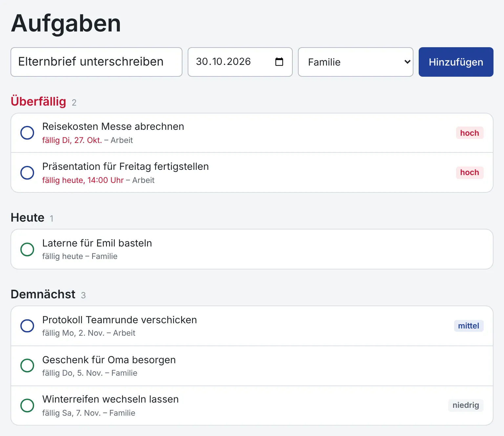Click the title 'Geschenk für Oma besorgen'
Viewport: 504px width, 436px height.
coord(109,360)
